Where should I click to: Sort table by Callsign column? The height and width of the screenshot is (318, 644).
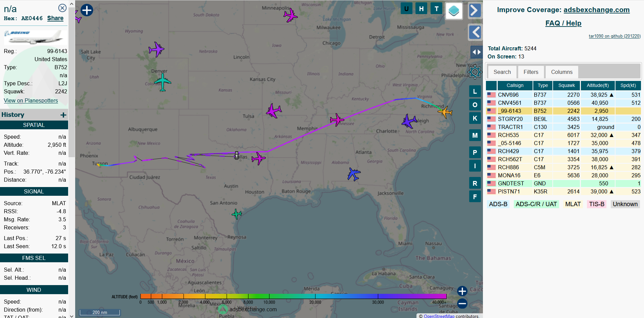(x=515, y=85)
